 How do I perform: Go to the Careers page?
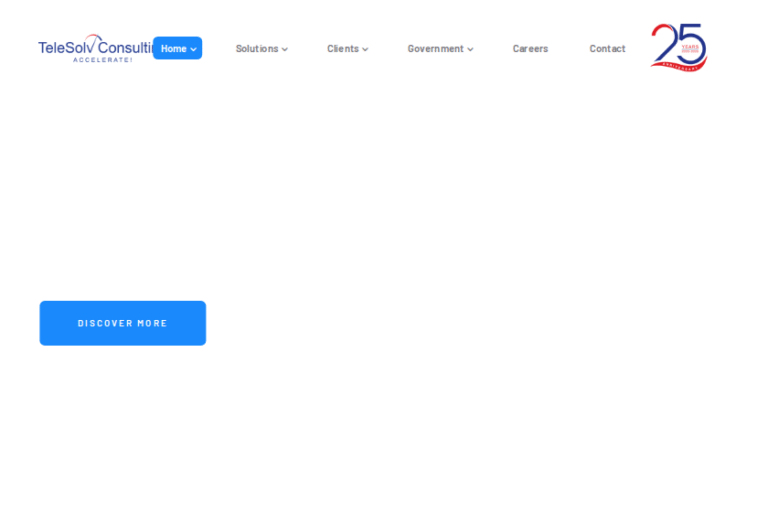pos(530,48)
